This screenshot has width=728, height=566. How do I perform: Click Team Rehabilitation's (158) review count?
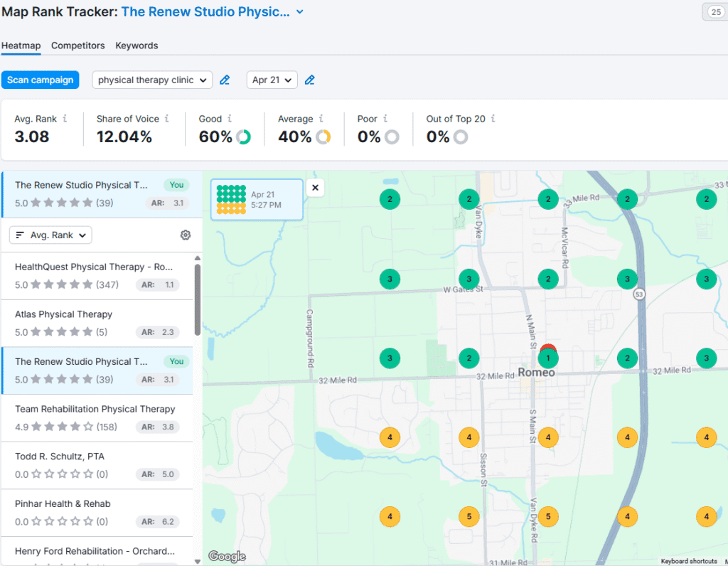point(107,427)
